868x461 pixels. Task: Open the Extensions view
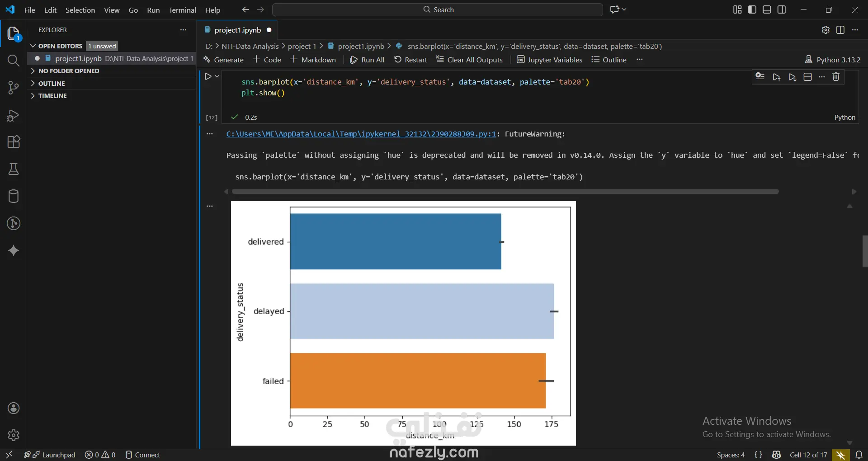click(14, 142)
